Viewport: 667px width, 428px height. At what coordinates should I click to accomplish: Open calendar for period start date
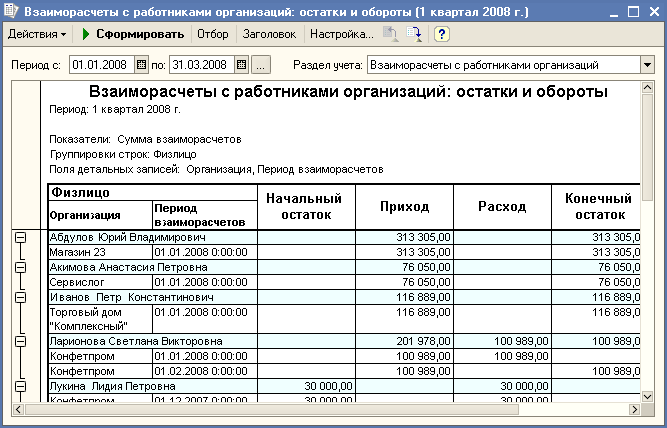(141, 65)
